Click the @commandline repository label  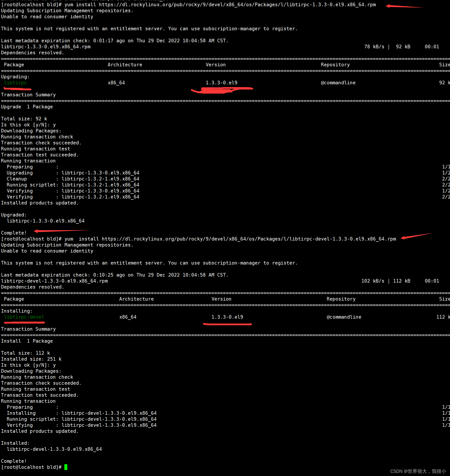pyautogui.click(x=338, y=82)
